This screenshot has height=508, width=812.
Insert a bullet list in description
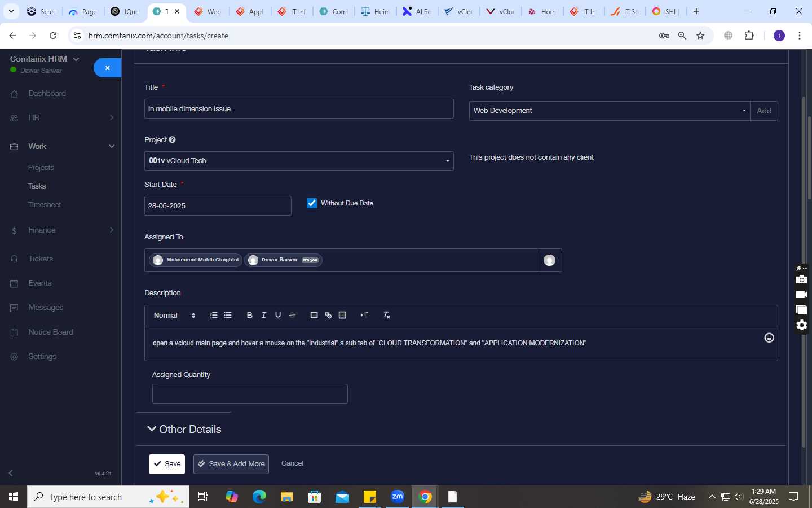click(228, 315)
